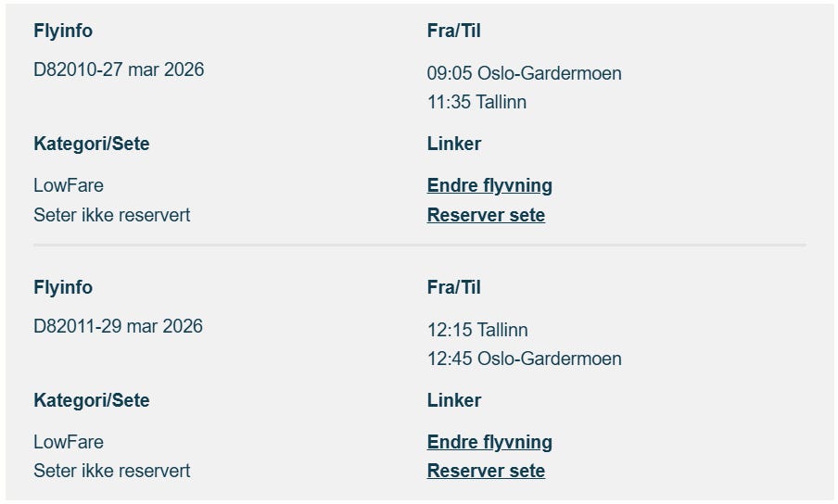Viewport: 838px width, 504px height.
Task: Click Reserver sete for flight D82011
Action: click(486, 471)
